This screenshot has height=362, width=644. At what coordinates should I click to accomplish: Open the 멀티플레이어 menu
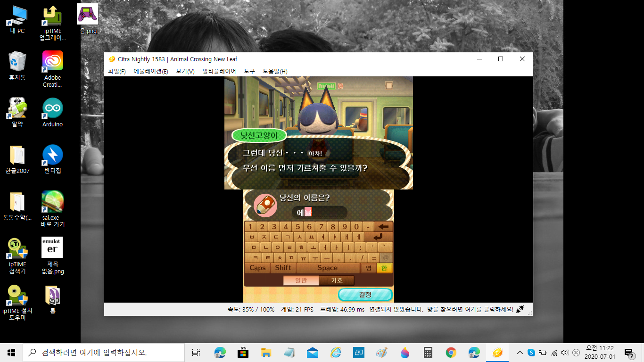tap(219, 71)
